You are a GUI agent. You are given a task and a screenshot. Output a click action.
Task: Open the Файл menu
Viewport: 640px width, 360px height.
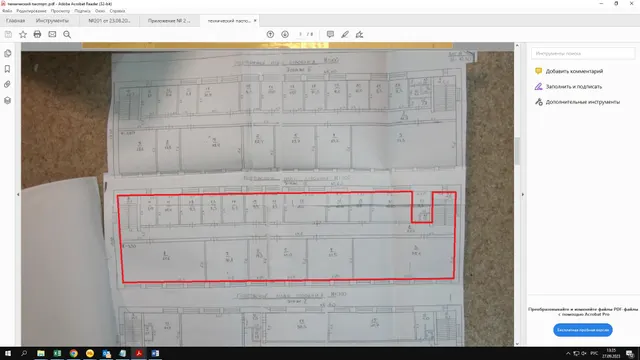pyautogui.click(x=7, y=11)
